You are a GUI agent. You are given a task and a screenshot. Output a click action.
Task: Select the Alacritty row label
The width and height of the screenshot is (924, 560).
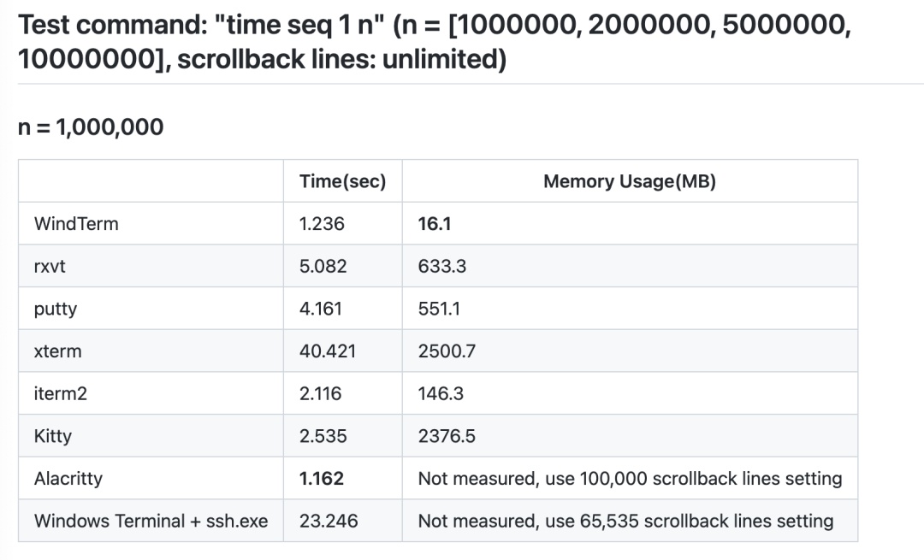pyautogui.click(x=68, y=479)
